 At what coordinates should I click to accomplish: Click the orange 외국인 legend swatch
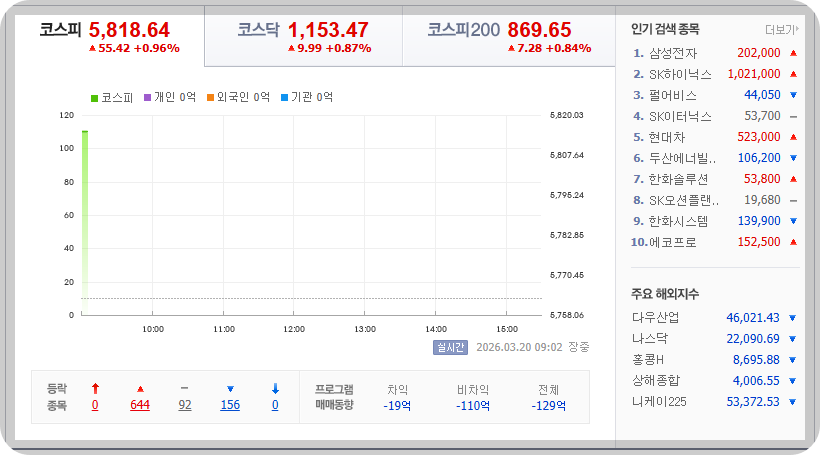(210, 97)
